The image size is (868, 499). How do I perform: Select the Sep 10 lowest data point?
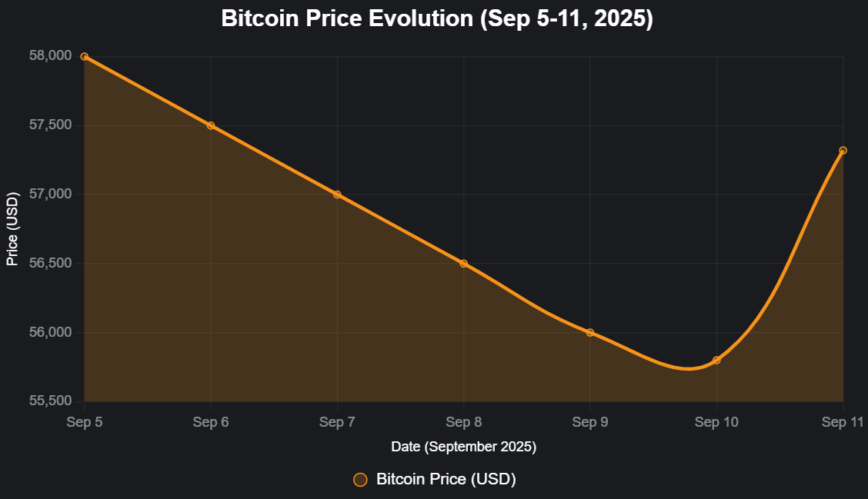pyautogui.click(x=716, y=360)
